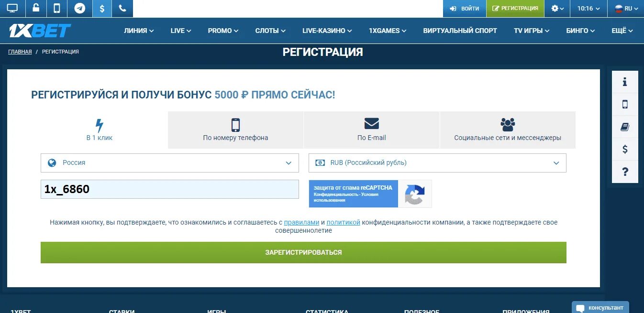The height and width of the screenshot is (313, 644).
Task: Click the smartphone icon in right sidebar
Action: tap(625, 104)
